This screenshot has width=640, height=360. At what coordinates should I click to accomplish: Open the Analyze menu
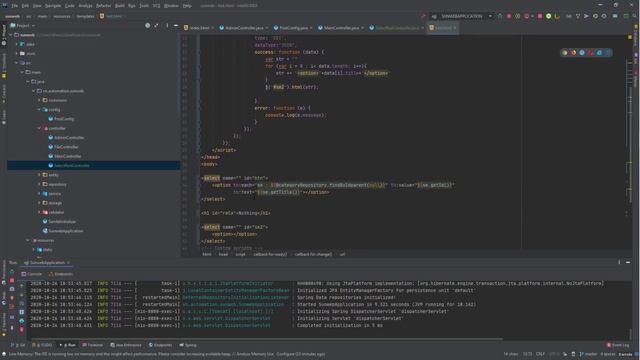coord(85,6)
